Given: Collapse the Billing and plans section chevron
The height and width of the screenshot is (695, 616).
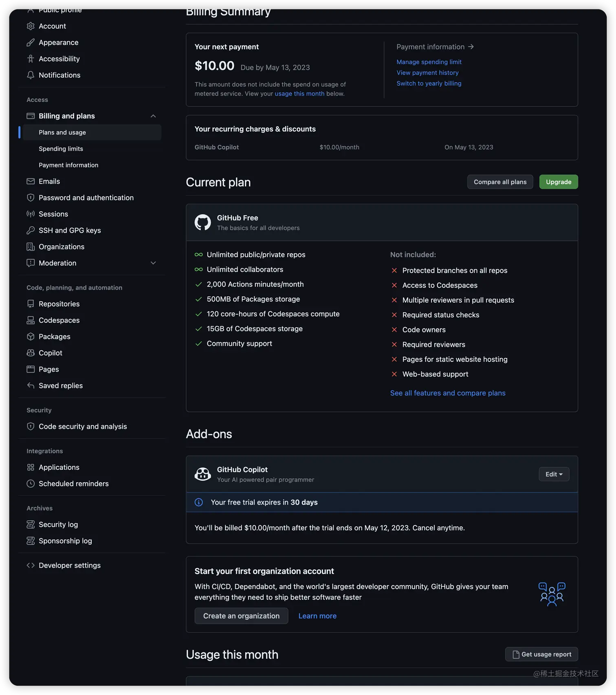Looking at the screenshot, I should tap(153, 116).
